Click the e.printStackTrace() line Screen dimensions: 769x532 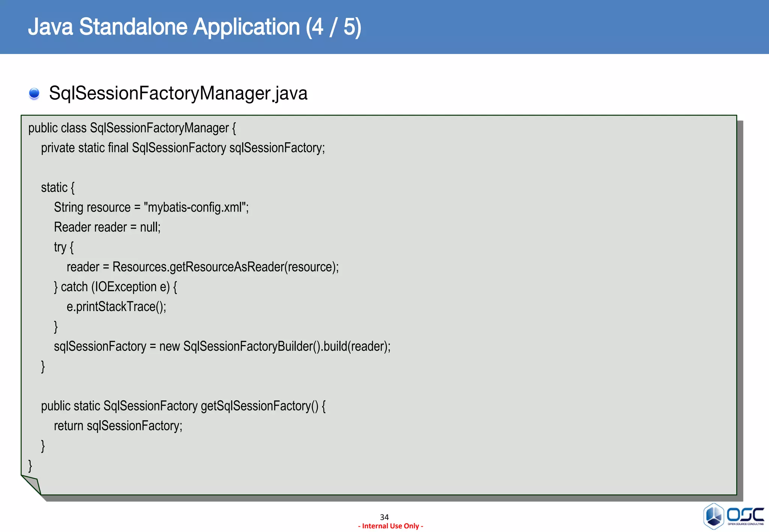pos(116,307)
